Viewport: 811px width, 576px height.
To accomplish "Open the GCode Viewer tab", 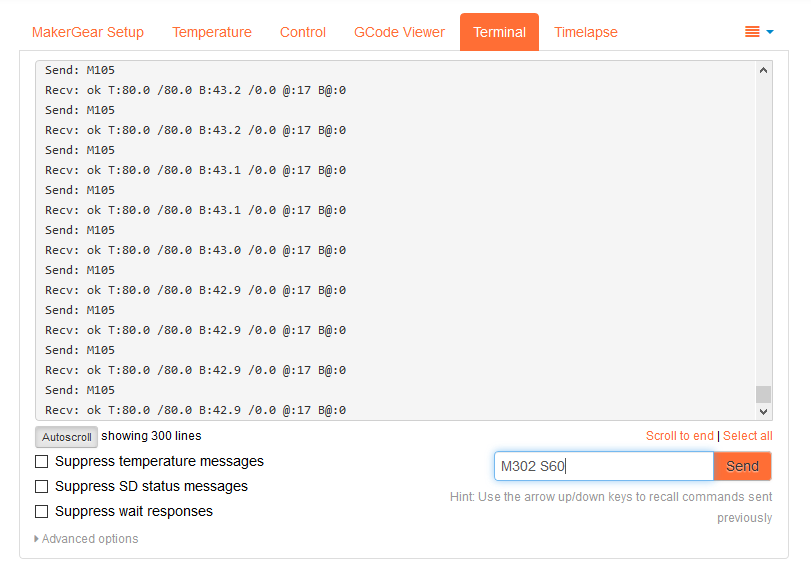I will point(399,32).
